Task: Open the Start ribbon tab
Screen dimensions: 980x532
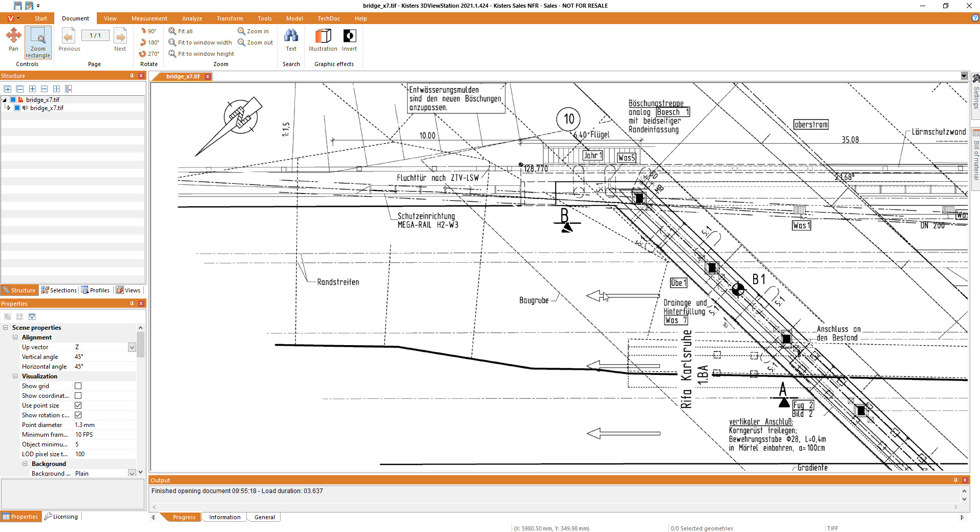Action: coord(41,18)
